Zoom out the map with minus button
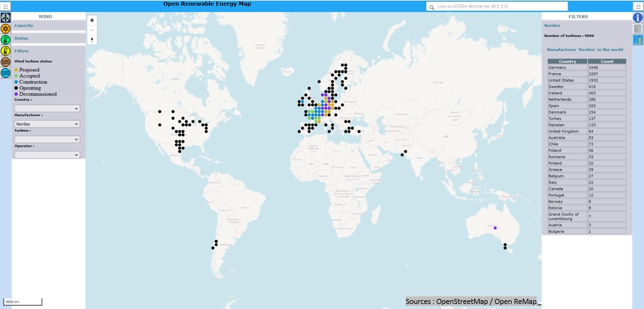The width and height of the screenshot is (644, 309). 92,30
